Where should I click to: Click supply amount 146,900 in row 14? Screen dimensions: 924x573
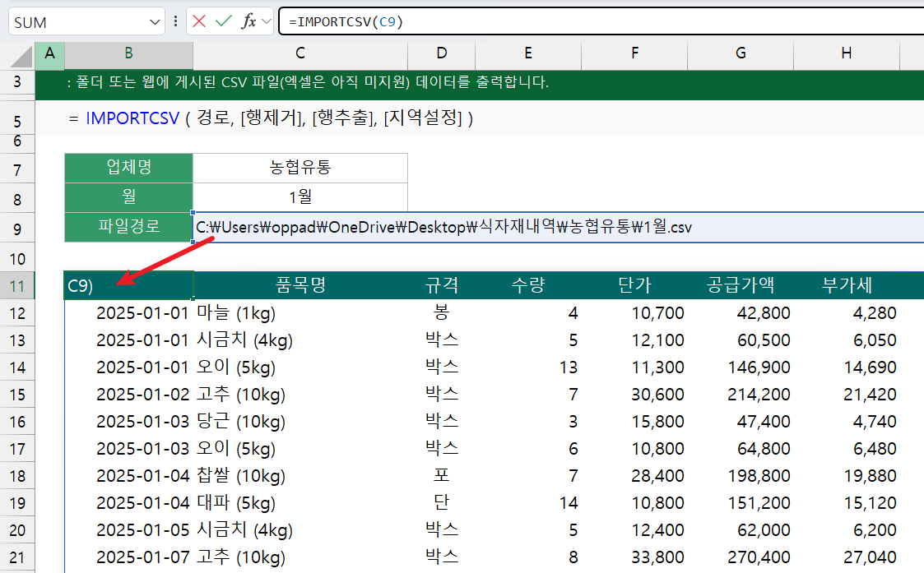tap(759, 367)
